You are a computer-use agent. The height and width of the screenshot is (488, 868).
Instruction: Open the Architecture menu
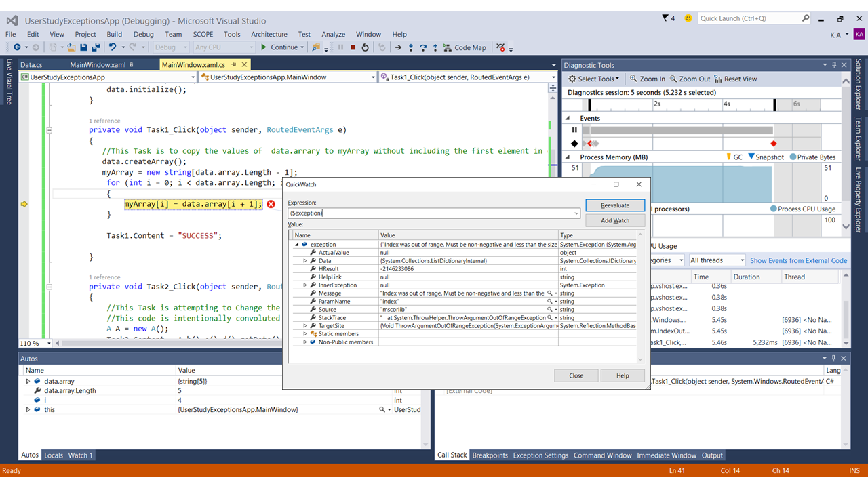tap(269, 34)
